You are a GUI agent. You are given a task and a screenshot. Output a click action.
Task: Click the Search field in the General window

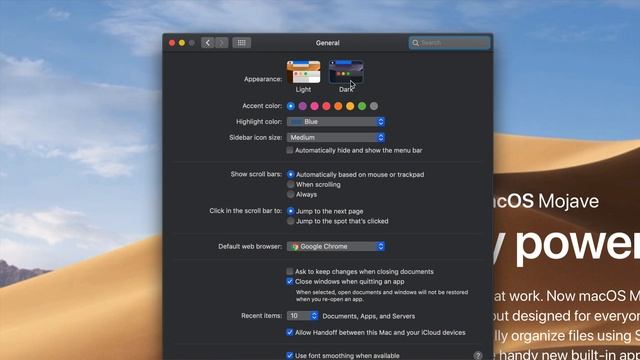tap(449, 43)
